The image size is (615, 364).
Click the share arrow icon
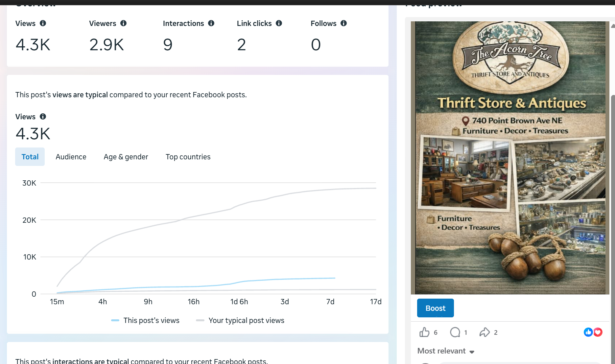485,332
